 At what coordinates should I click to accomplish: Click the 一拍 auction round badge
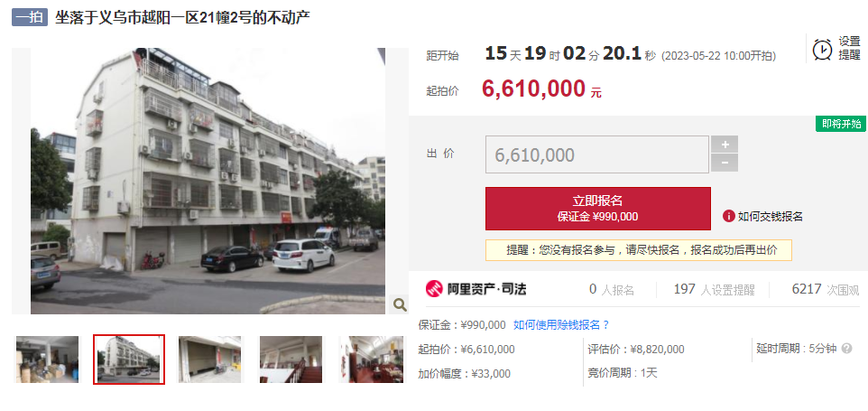30,17
